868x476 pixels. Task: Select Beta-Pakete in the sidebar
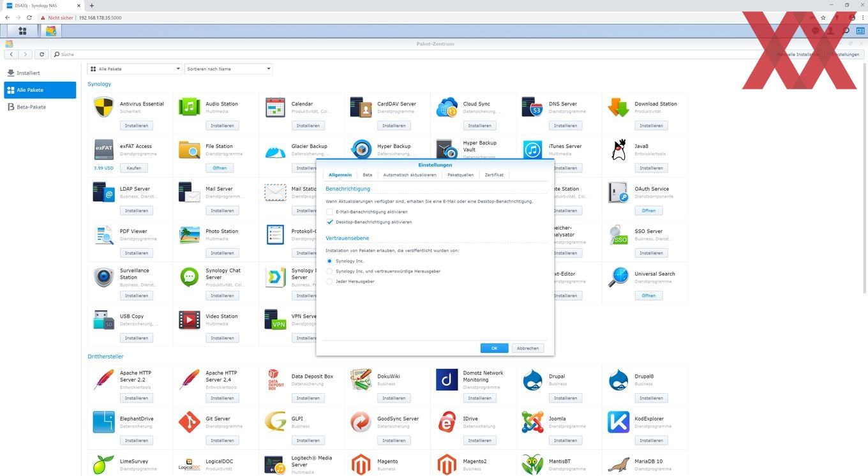click(x=40, y=107)
